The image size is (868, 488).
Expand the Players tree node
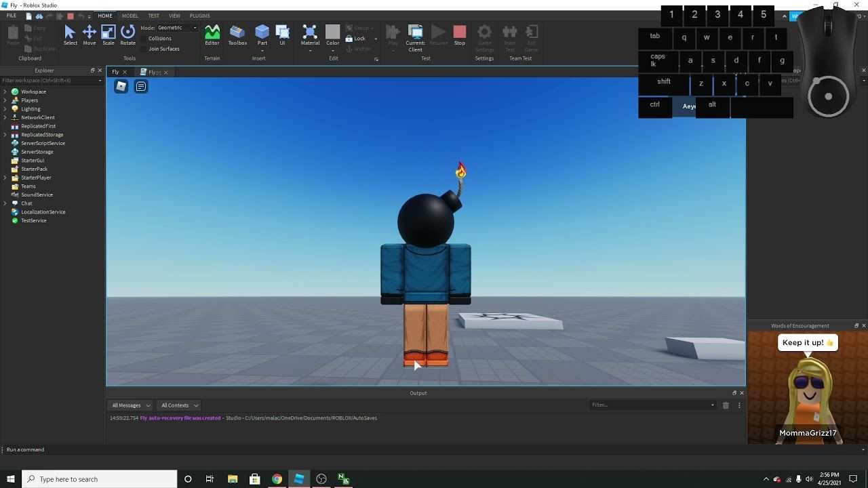click(5, 100)
